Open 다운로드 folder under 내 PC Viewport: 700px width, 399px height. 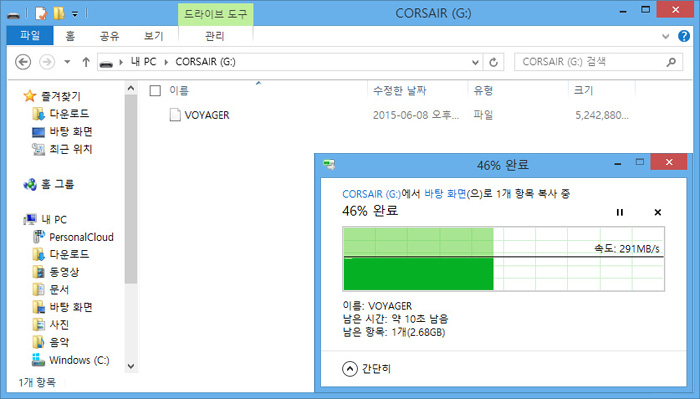tap(69, 254)
